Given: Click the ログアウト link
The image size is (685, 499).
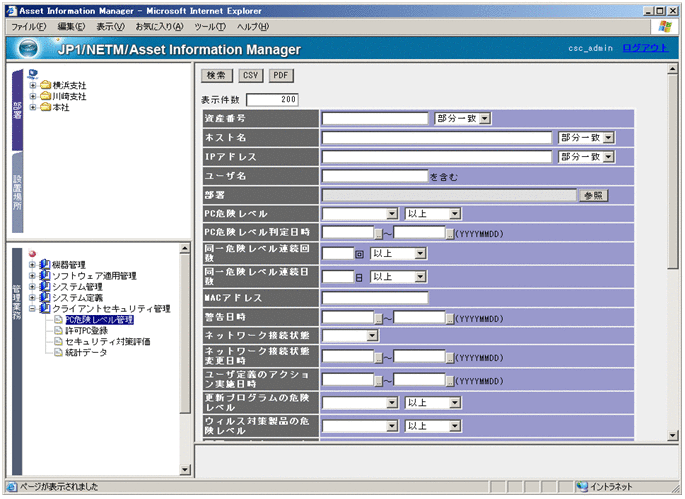Looking at the screenshot, I should tap(641, 48).
